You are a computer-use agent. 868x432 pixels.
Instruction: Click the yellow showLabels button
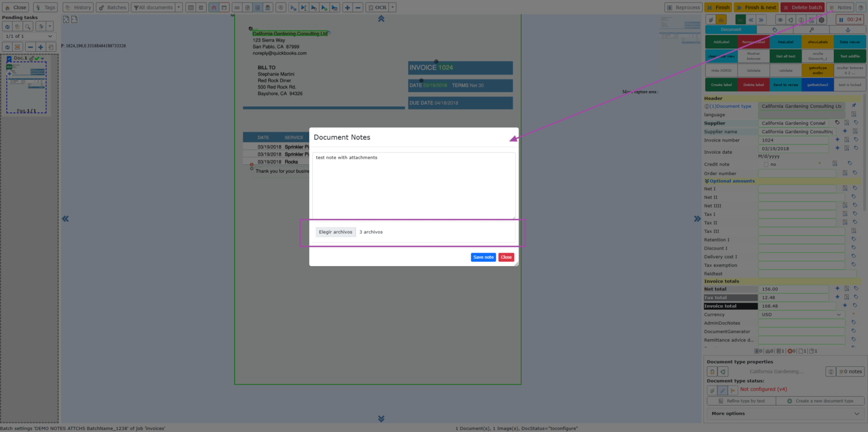[x=817, y=41]
